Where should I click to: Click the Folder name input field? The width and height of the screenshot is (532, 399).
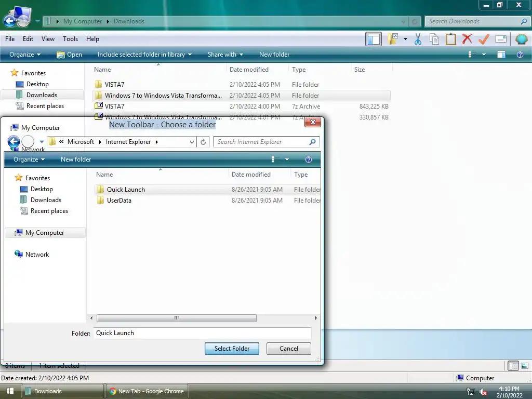coord(202,333)
